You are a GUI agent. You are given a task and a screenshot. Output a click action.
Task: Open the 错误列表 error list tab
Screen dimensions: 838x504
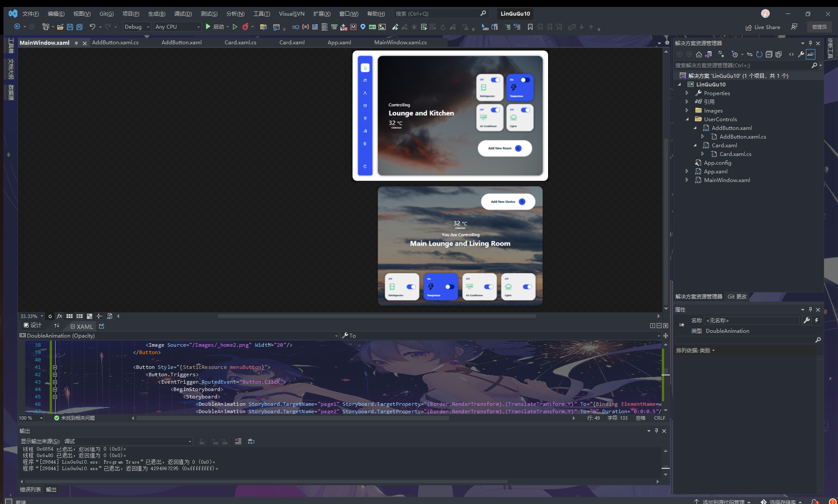[x=30, y=489]
